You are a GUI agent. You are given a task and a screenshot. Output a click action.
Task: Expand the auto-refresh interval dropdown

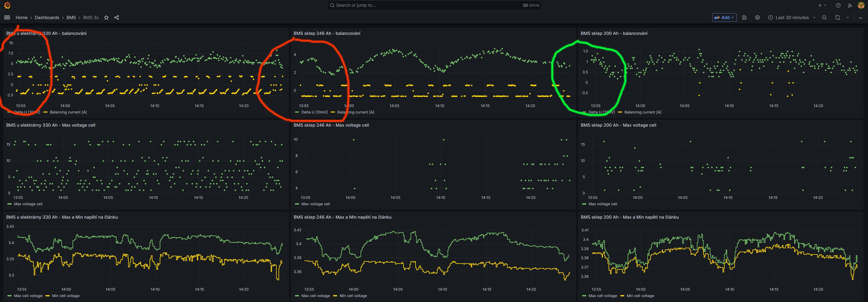[847, 18]
